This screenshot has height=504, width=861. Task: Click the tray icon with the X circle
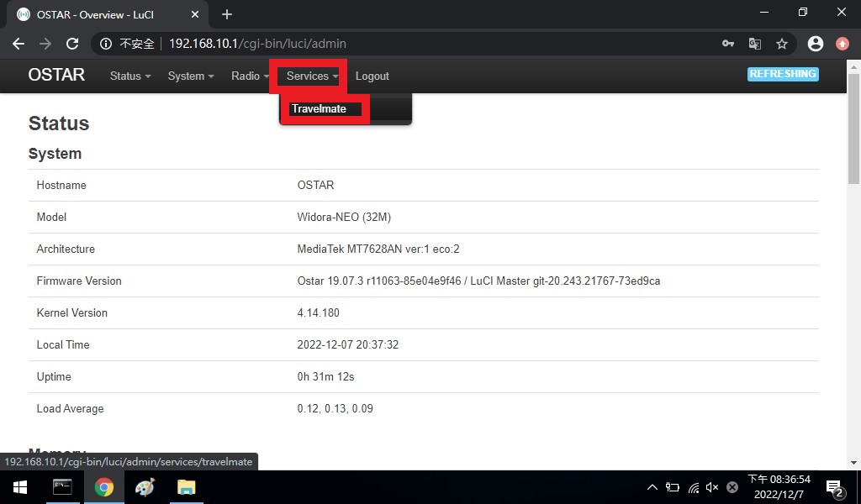(732, 487)
